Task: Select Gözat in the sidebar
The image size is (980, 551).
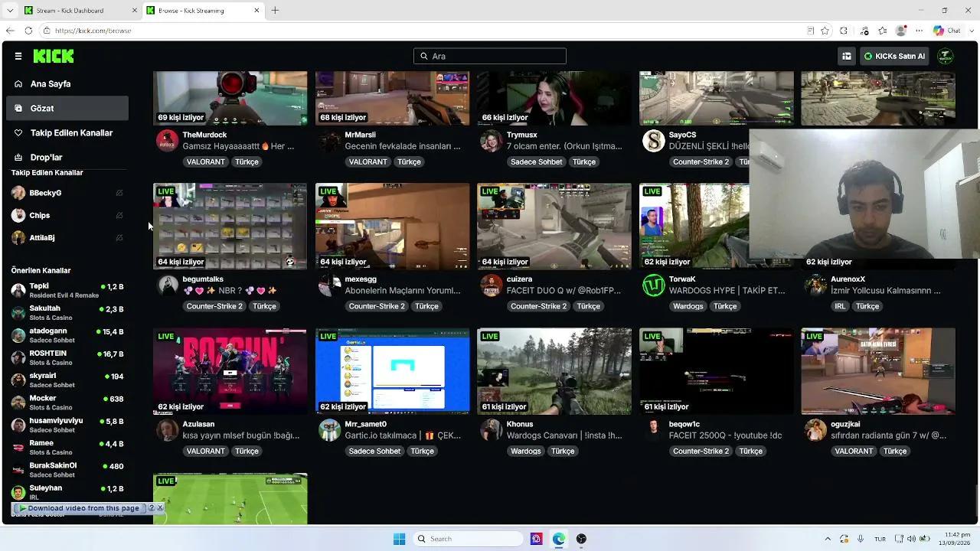Action: pos(67,109)
